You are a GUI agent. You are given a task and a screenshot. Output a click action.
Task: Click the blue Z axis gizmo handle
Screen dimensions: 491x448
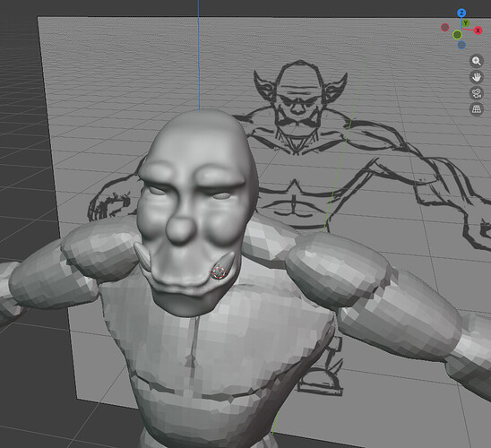click(461, 13)
